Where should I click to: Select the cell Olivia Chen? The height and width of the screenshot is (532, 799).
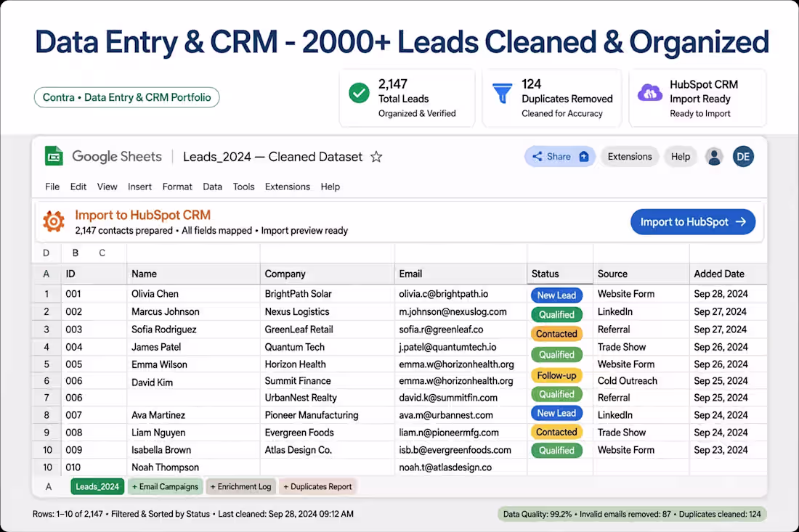(x=193, y=294)
